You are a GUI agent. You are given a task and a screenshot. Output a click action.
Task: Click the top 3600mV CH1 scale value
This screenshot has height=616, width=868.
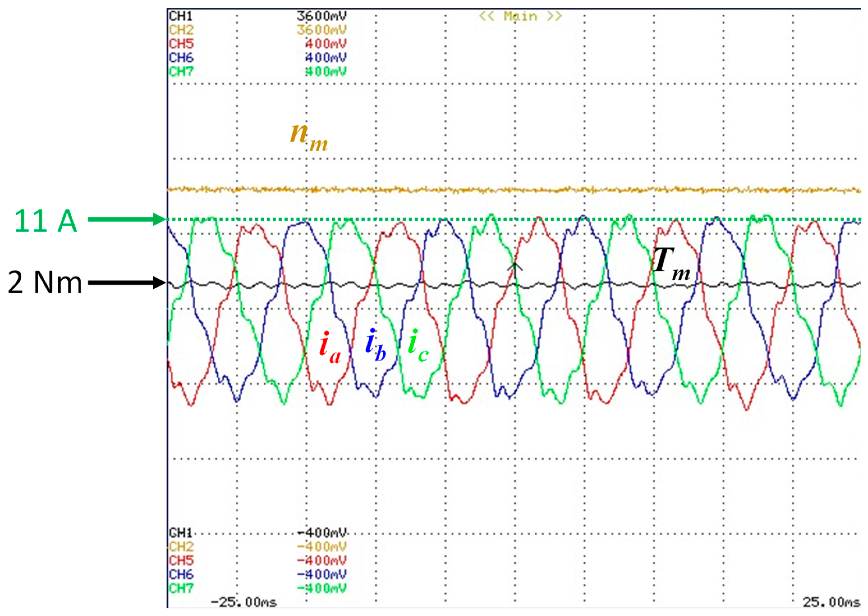tap(322, 16)
